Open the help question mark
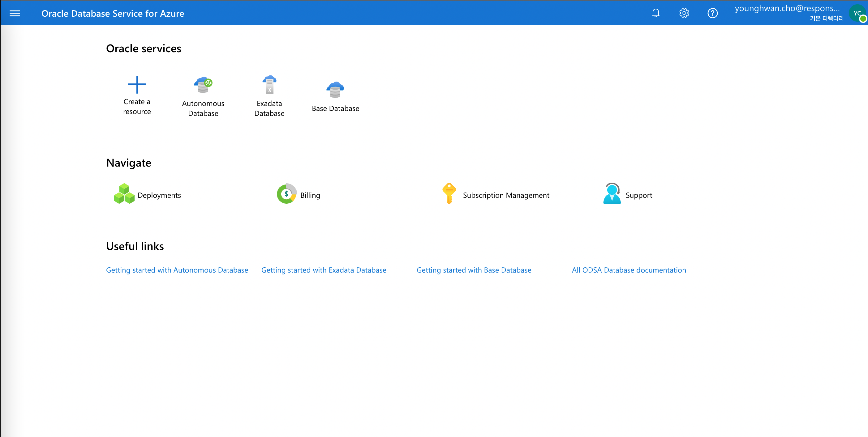Viewport: 868px width, 437px height. 712,13
